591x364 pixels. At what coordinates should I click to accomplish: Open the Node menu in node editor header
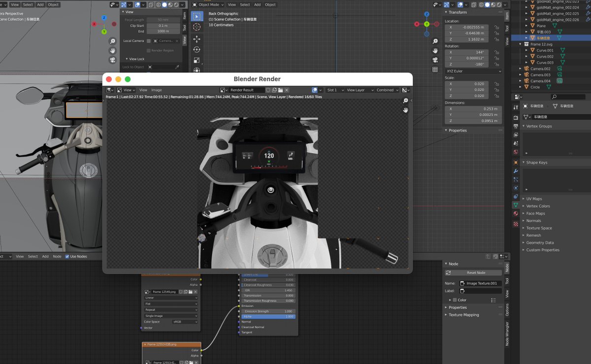point(57,257)
